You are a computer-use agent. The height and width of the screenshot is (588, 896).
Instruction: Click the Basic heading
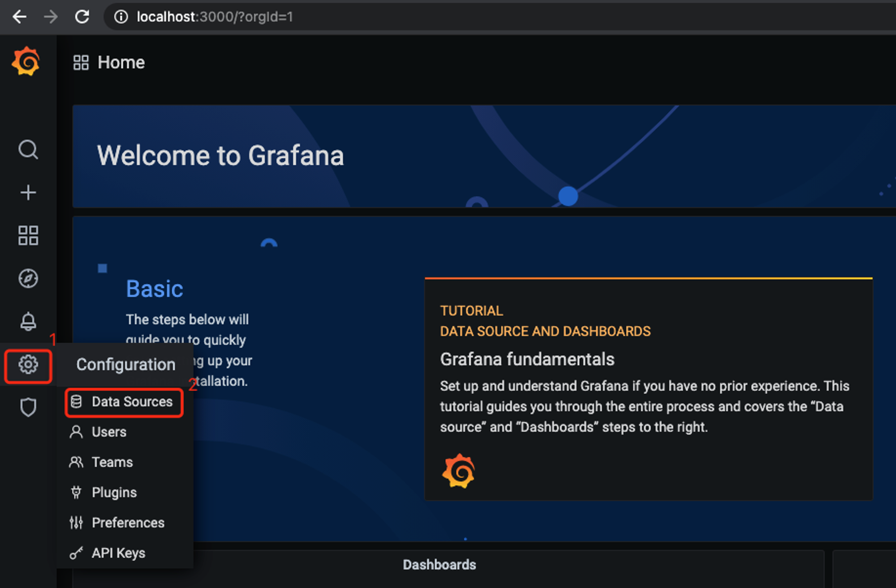pyautogui.click(x=155, y=289)
